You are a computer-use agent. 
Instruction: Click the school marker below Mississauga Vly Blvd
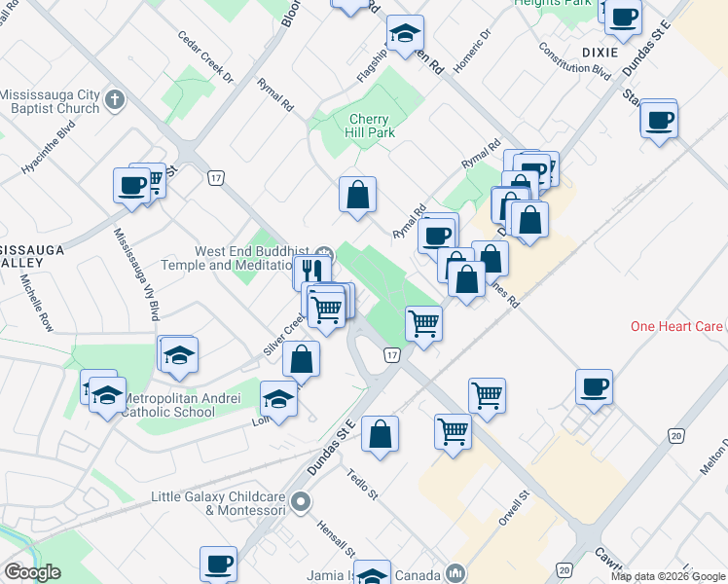pyautogui.click(x=179, y=355)
